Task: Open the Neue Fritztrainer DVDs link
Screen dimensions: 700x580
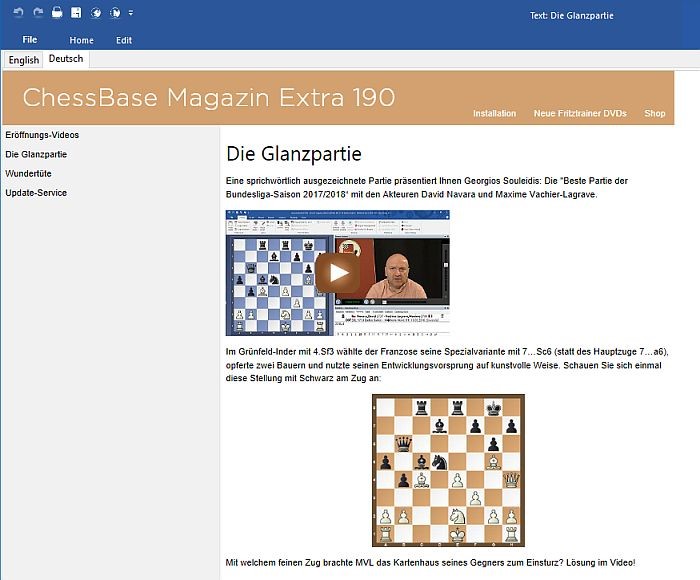Action: click(x=580, y=113)
